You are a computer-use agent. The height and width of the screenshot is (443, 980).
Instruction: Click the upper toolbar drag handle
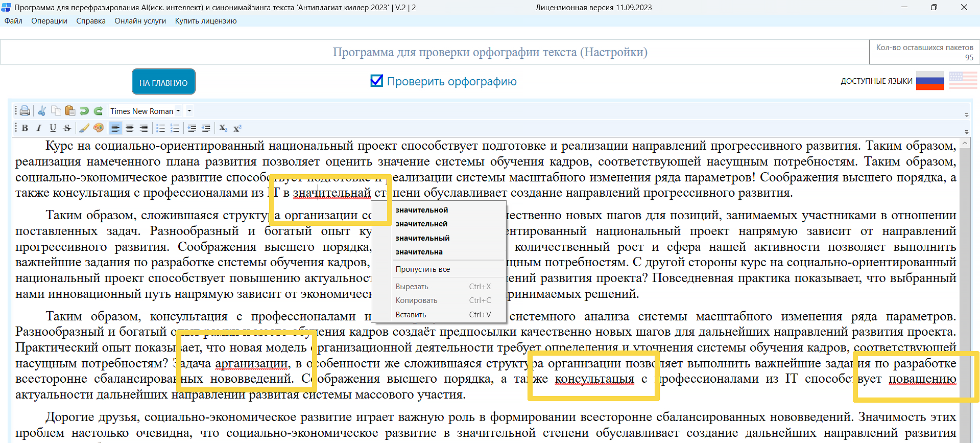[16, 111]
